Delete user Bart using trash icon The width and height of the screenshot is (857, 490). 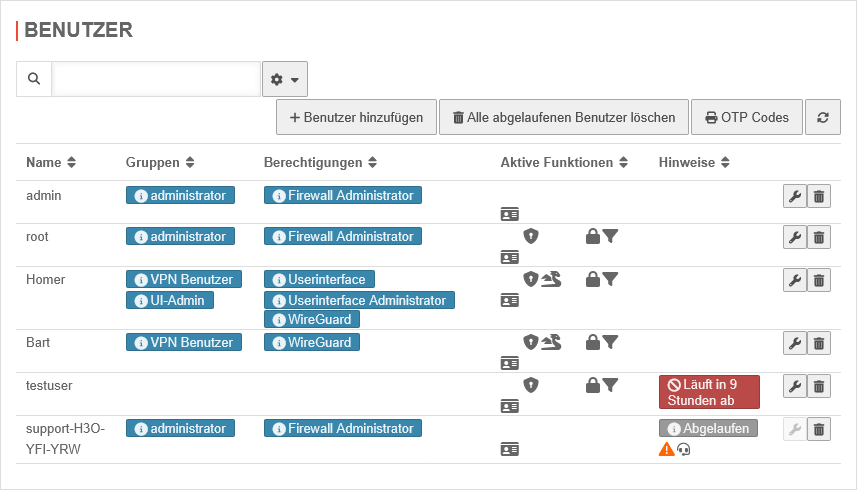[819, 343]
